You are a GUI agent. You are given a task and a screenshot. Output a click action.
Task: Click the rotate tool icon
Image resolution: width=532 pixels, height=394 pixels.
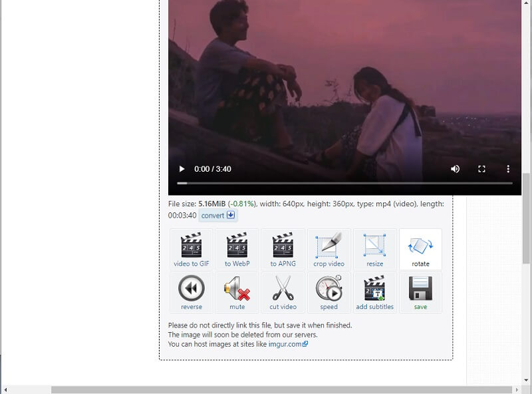(420, 250)
